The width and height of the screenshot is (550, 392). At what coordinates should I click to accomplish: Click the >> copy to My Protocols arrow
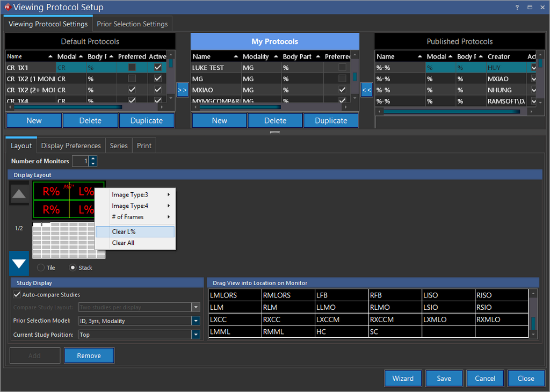[x=183, y=90]
